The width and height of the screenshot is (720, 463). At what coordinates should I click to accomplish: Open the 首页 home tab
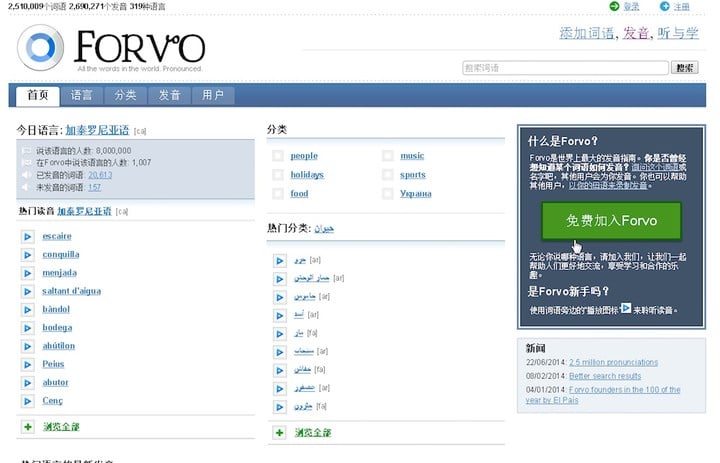[x=38, y=96]
